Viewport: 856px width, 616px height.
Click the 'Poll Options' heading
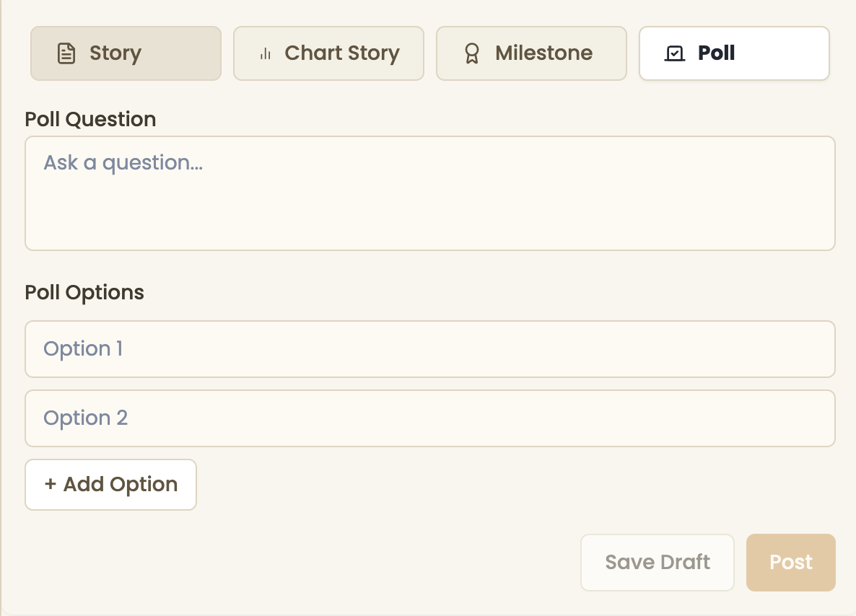tap(84, 292)
